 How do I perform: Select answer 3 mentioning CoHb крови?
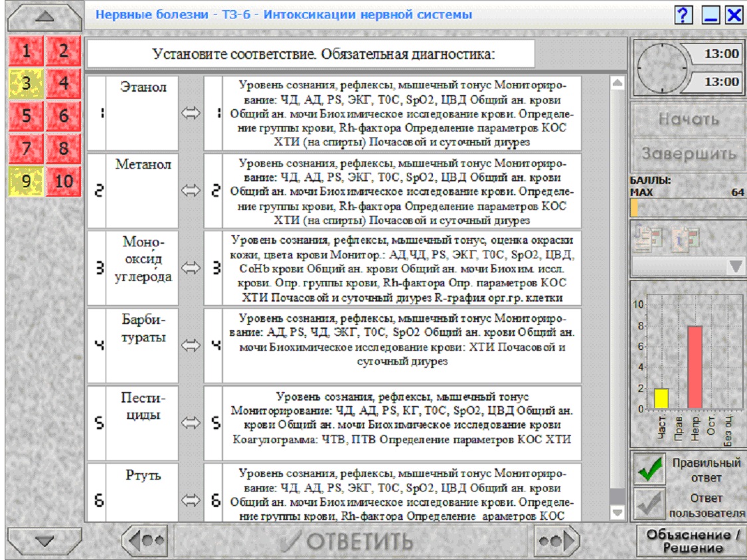(x=402, y=268)
